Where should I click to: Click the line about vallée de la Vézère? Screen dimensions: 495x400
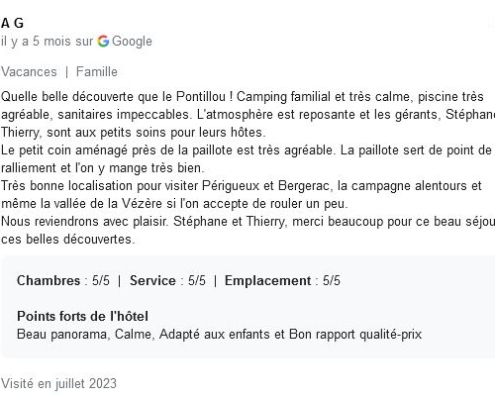[x=174, y=204]
